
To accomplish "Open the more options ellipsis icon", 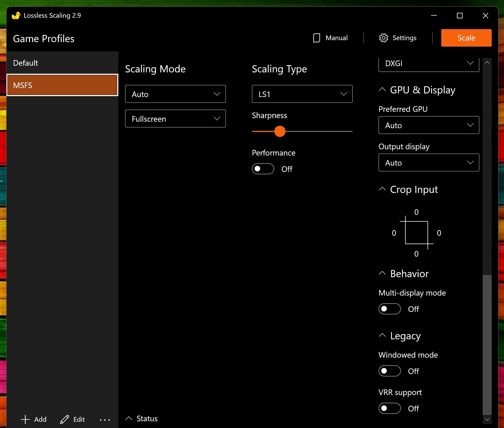I will click(105, 420).
